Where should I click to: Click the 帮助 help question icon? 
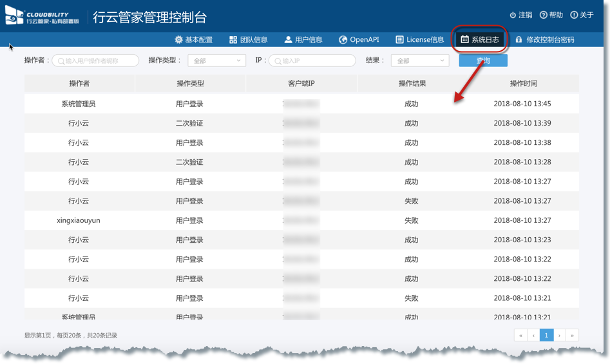click(543, 15)
